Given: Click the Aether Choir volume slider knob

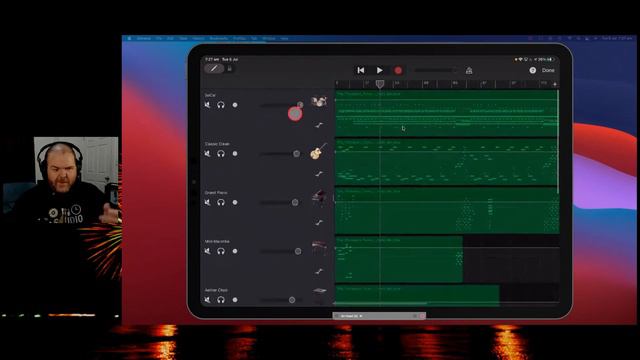Looking at the screenshot, I should coord(292,300).
